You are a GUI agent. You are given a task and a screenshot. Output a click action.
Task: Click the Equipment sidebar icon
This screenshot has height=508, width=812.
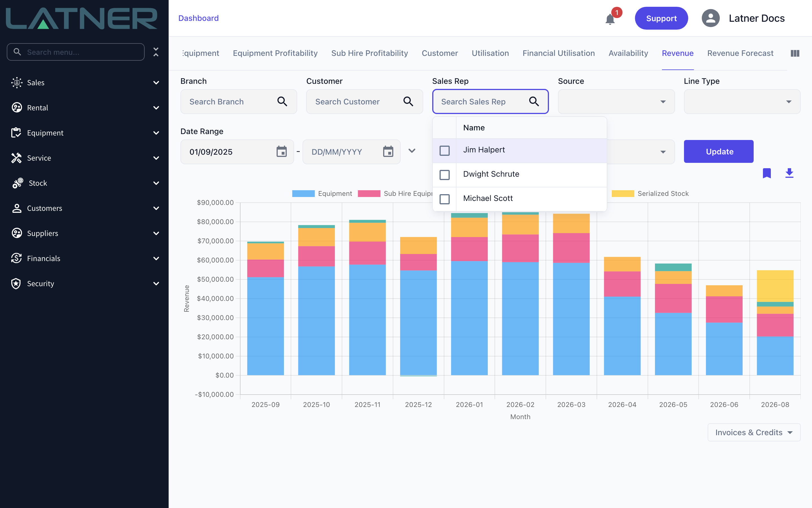pyautogui.click(x=16, y=133)
